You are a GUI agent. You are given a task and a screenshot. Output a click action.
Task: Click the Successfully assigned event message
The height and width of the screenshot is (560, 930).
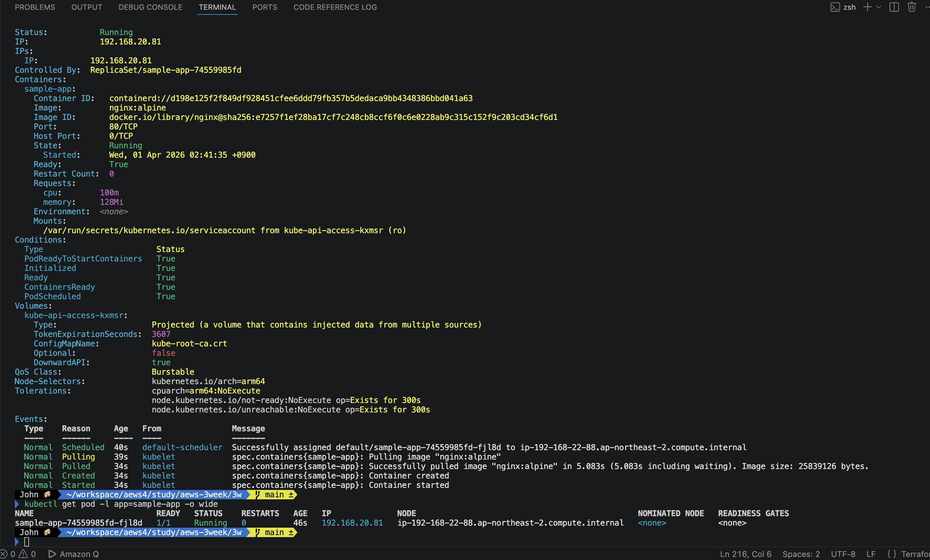click(489, 447)
